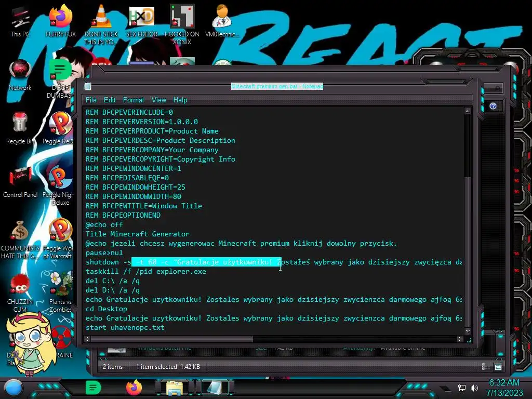The width and height of the screenshot is (532, 399).
Task: Click the horizontal scrollbar thumb in Notepad
Action: (x=171, y=339)
